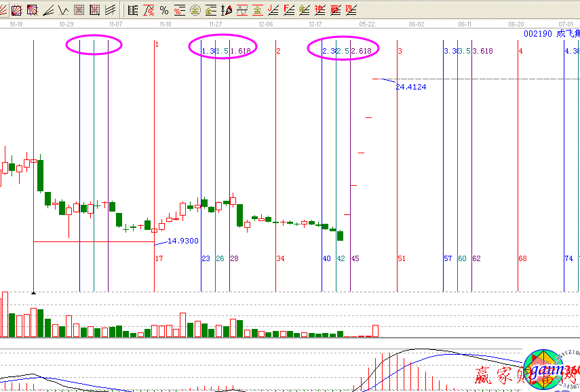Image resolution: width=580 pixels, height=392 pixels.
Task: Select the 赢 angle-lines tool icon
Action: click(335, 9)
